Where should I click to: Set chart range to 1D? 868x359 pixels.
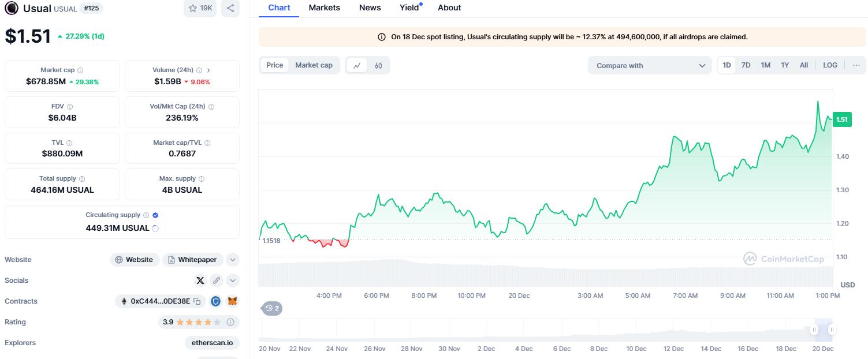727,65
